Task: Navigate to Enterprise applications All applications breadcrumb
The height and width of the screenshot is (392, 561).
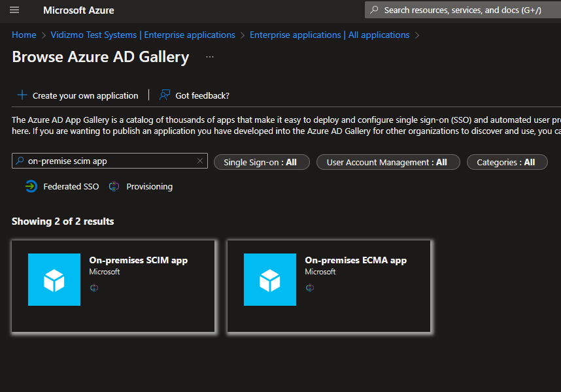Action: 330,35
